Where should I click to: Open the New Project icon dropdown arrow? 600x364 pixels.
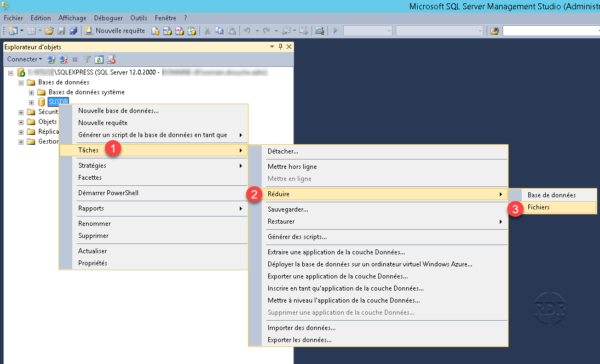[22, 31]
